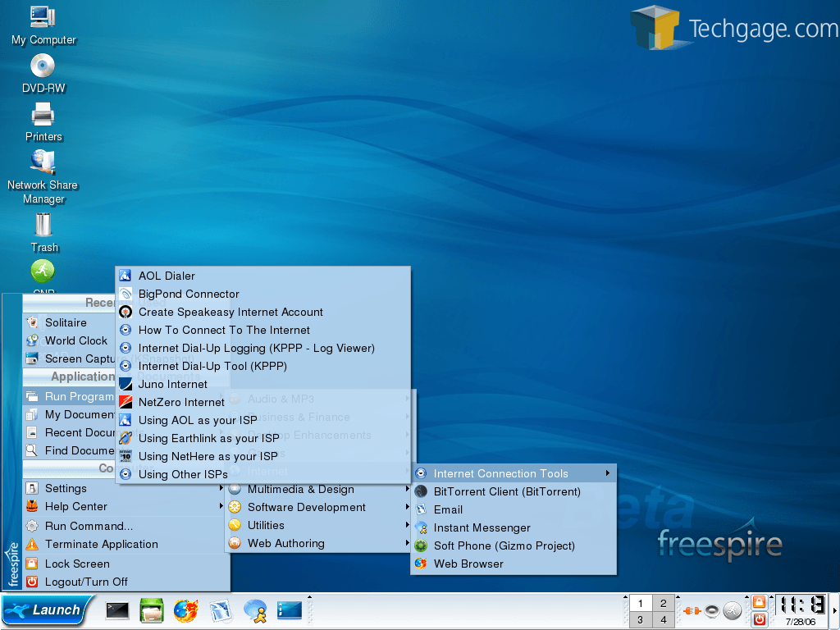Choose Using Earthlink as your ISP
The height and width of the screenshot is (630, 840).
(263, 438)
